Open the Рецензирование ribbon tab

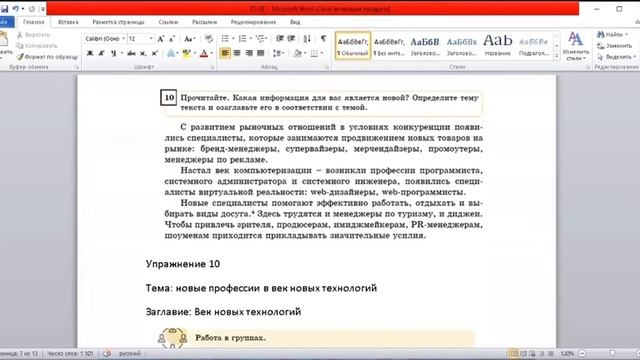tap(253, 22)
